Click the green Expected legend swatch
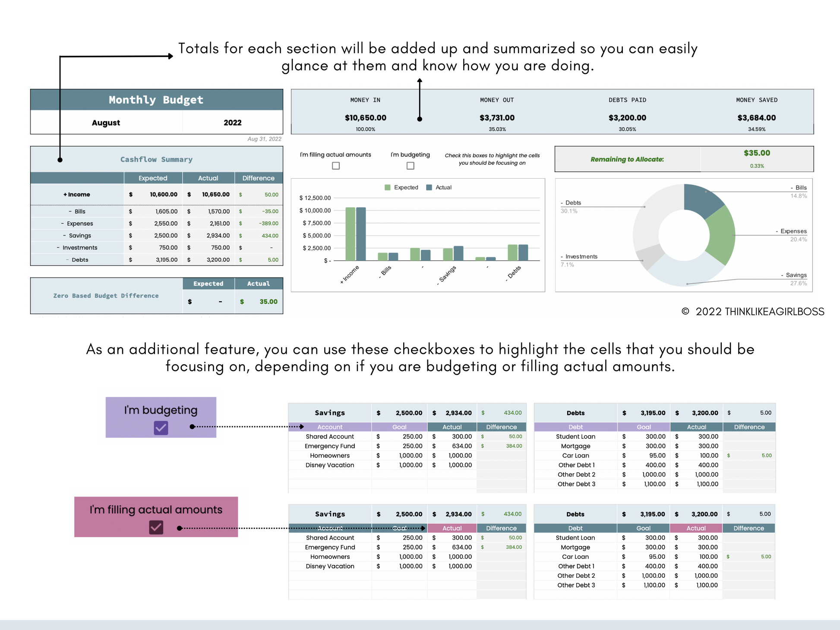This screenshot has height=630, width=840. pyautogui.click(x=388, y=187)
